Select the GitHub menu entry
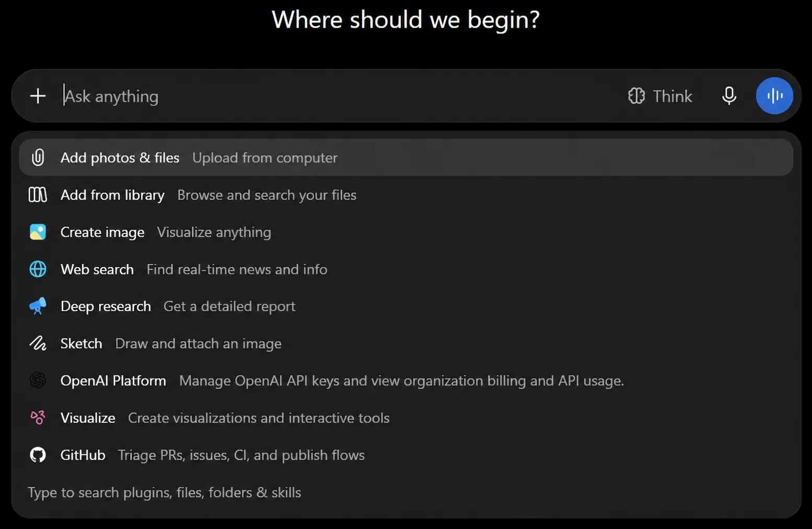 click(406, 455)
